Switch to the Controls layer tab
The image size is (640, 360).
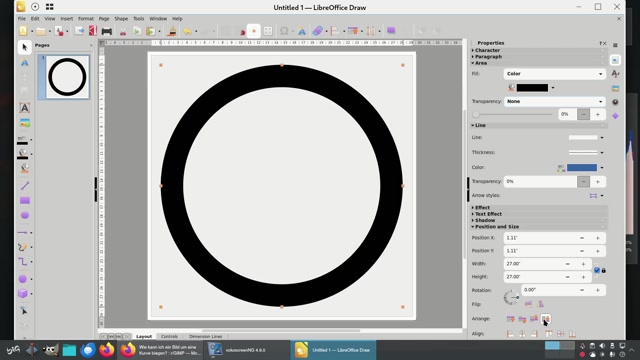point(169,336)
